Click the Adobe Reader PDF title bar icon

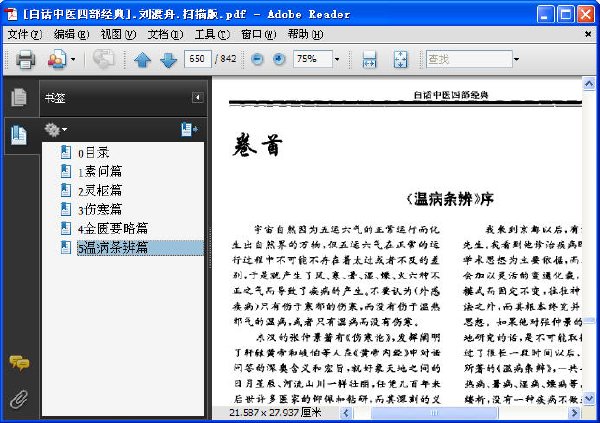[11, 14]
